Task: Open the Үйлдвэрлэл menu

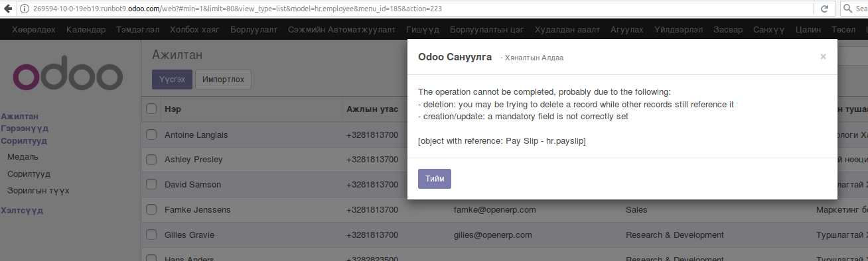Action: (x=678, y=30)
